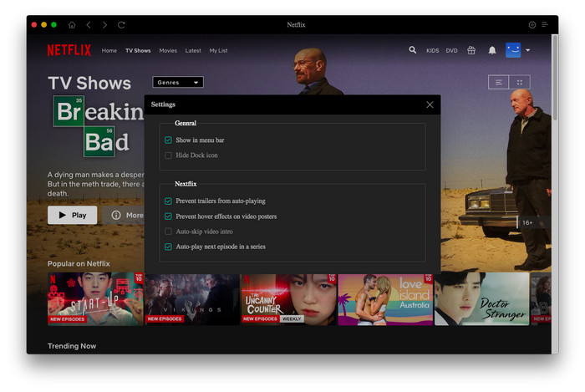Click the red Netflix logo
The height and width of the screenshot is (392, 585).
tap(69, 50)
